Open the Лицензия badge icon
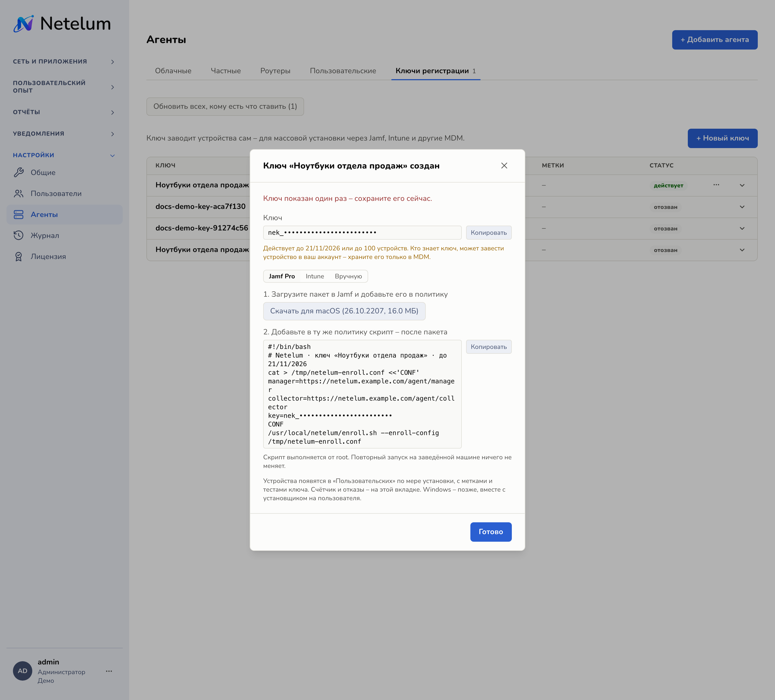 (19, 257)
